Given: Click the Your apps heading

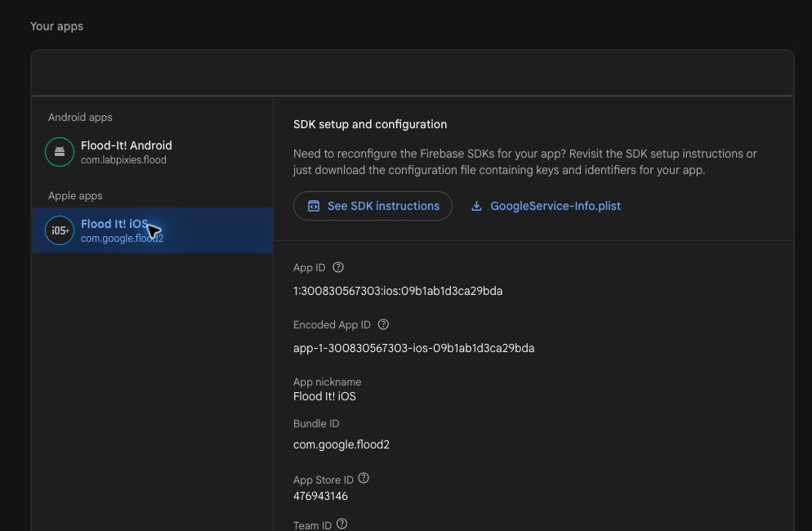Looking at the screenshot, I should (56, 26).
